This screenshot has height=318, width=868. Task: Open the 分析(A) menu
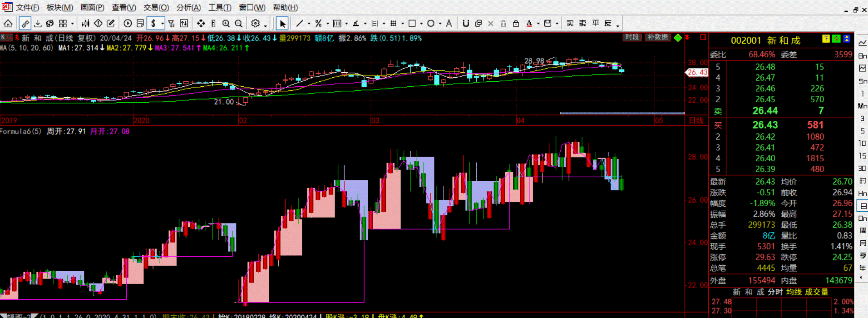(x=188, y=8)
